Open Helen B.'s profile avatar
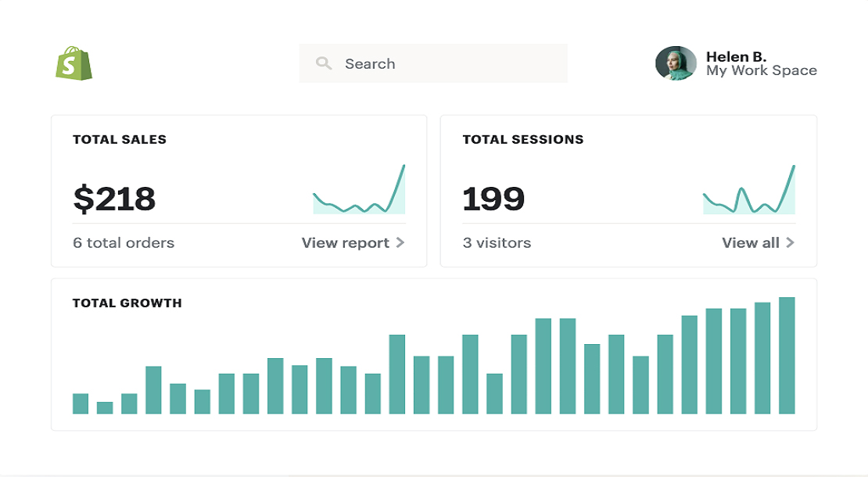The width and height of the screenshot is (868, 477). (676, 63)
